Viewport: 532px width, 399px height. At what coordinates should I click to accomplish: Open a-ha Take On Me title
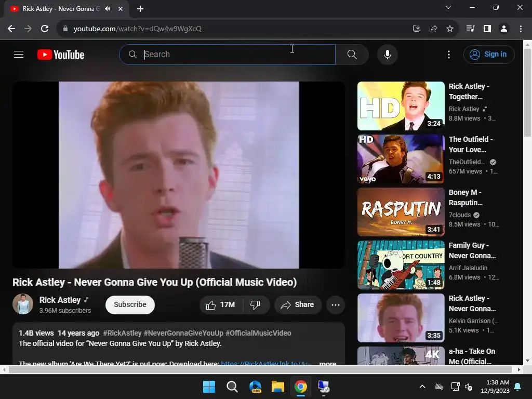[x=472, y=356]
